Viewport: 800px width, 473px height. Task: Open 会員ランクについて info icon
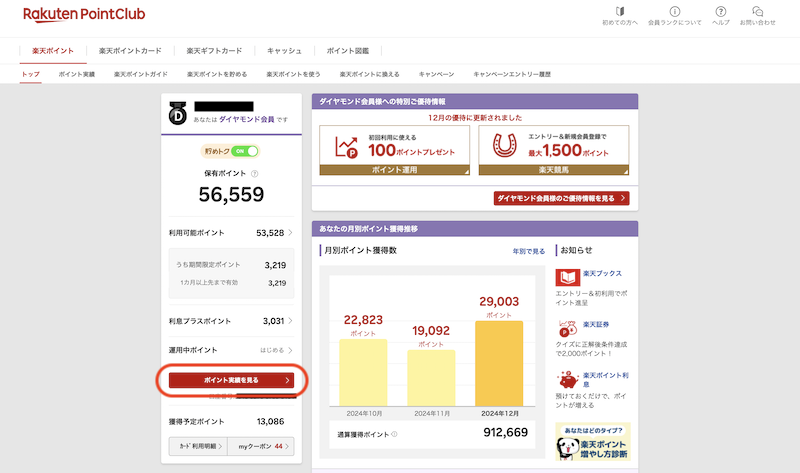click(x=674, y=11)
